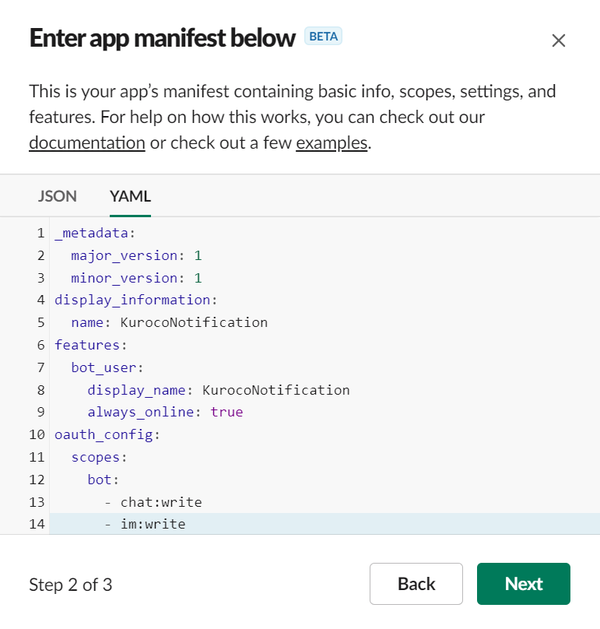
Task: Click the Back button
Action: (416, 584)
